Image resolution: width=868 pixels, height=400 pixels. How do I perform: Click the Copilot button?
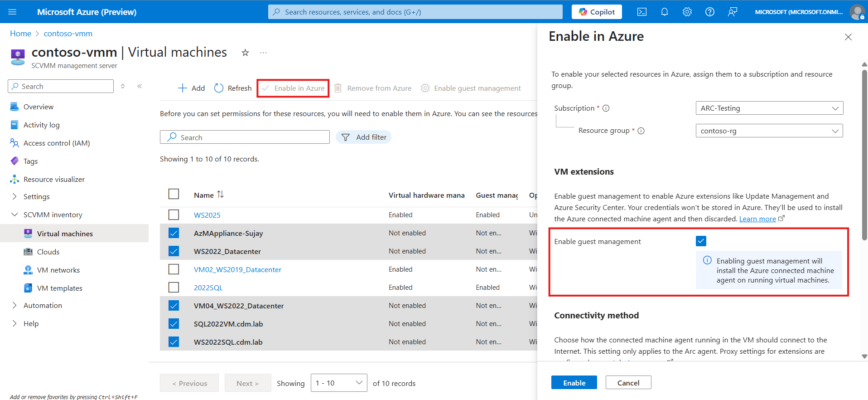[x=597, y=12]
